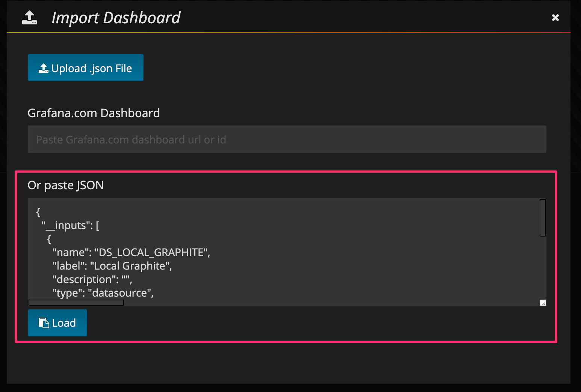Focus the Grafana.com dashboard url field
Screen dimensions: 581x392
pyautogui.click(x=287, y=139)
